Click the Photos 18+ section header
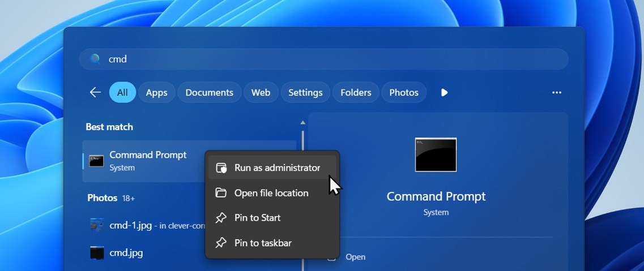This screenshot has height=271, width=644. 111,198
